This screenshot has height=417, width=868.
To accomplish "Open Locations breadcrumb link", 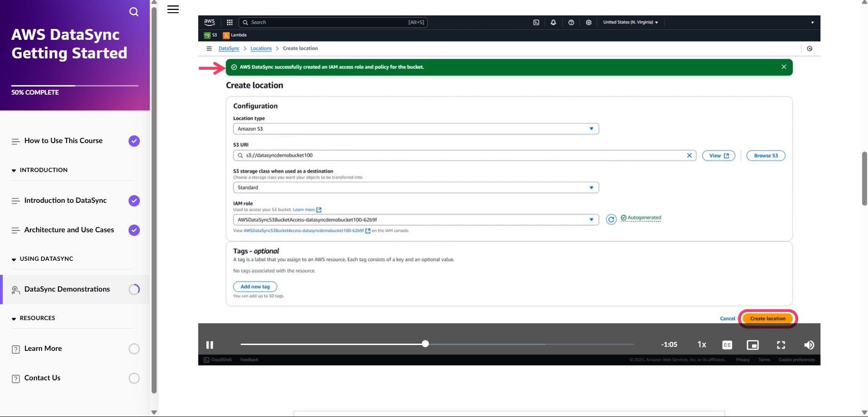I will 261,48.
